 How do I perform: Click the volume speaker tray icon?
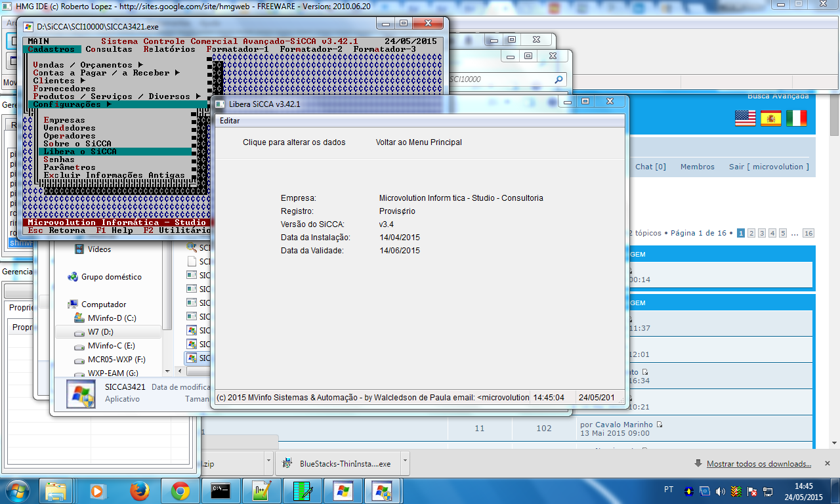pyautogui.click(x=721, y=491)
